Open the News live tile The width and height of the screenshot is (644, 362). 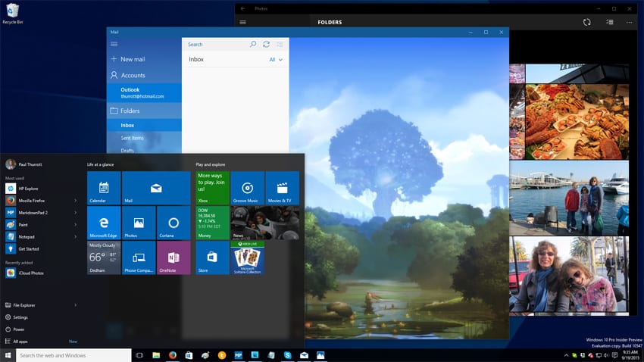click(265, 223)
